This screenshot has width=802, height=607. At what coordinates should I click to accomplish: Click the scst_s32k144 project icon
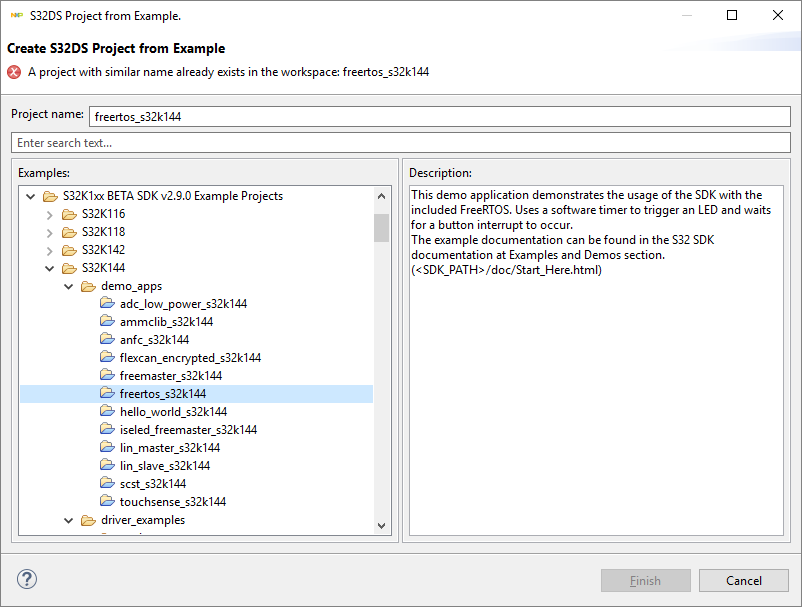[x=107, y=484]
